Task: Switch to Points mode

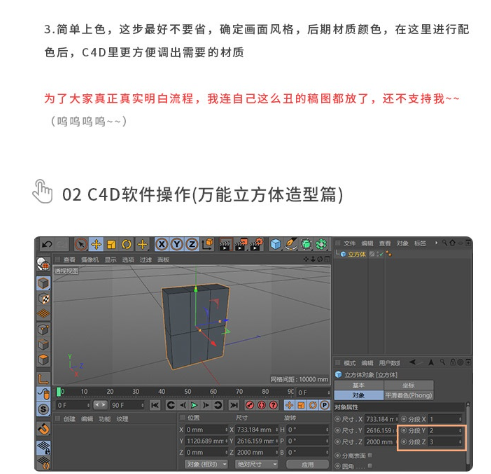Action: tap(44, 329)
